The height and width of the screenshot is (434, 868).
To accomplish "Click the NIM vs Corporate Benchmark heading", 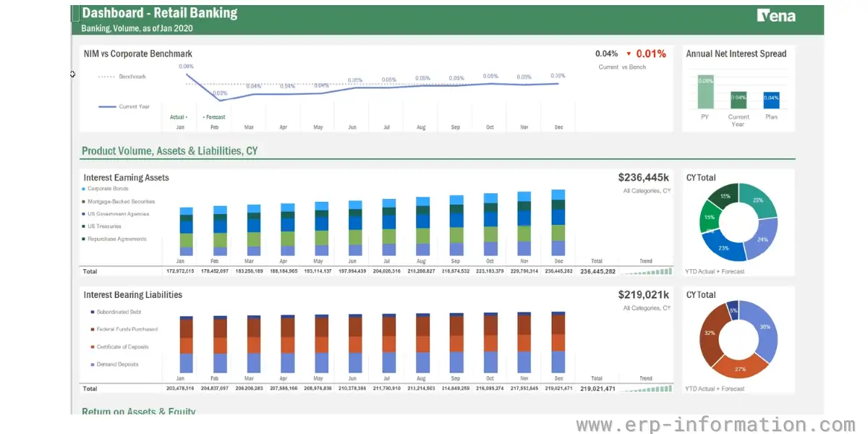I will click(138, 54).
